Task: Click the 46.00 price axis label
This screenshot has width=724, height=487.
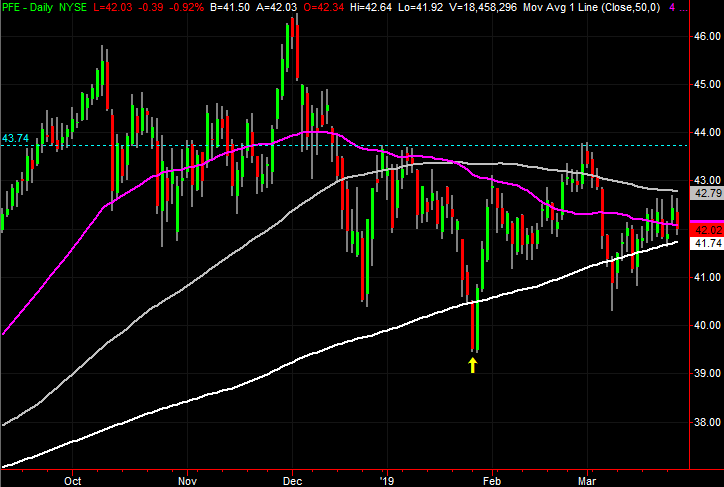Action: 707,36
